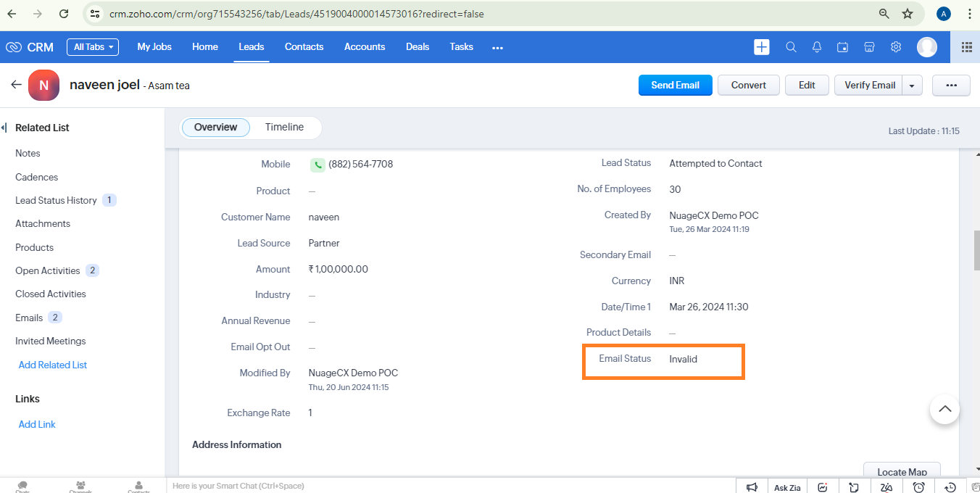This screenshot has width=980, height=493.
Task: Click the Send Email button
Action: tap(676, 86)
